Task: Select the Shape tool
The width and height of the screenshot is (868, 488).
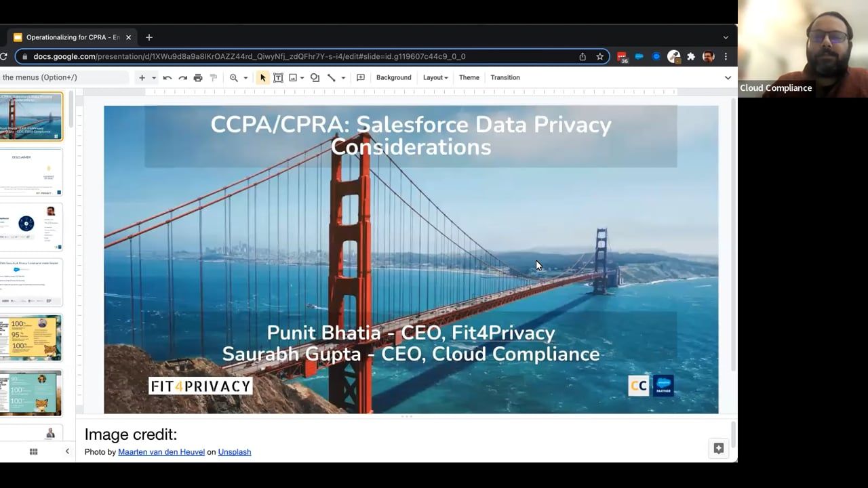Action: point(315,77)
